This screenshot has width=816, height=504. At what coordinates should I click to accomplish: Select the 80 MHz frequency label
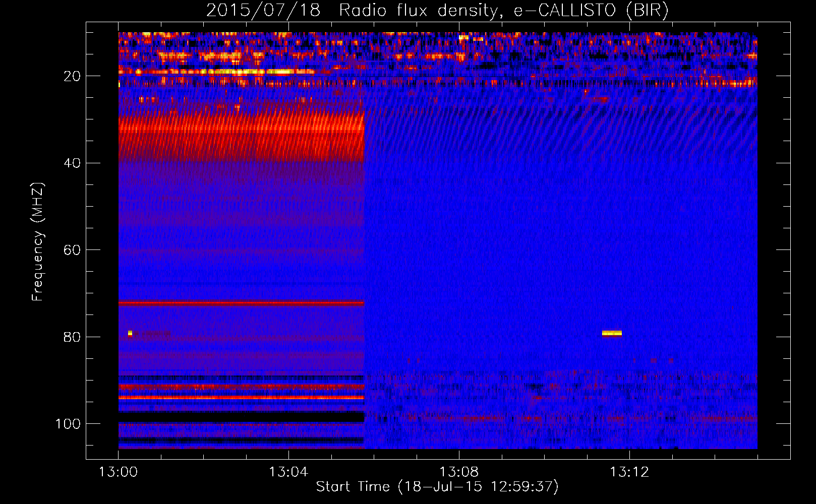[72, 337]
